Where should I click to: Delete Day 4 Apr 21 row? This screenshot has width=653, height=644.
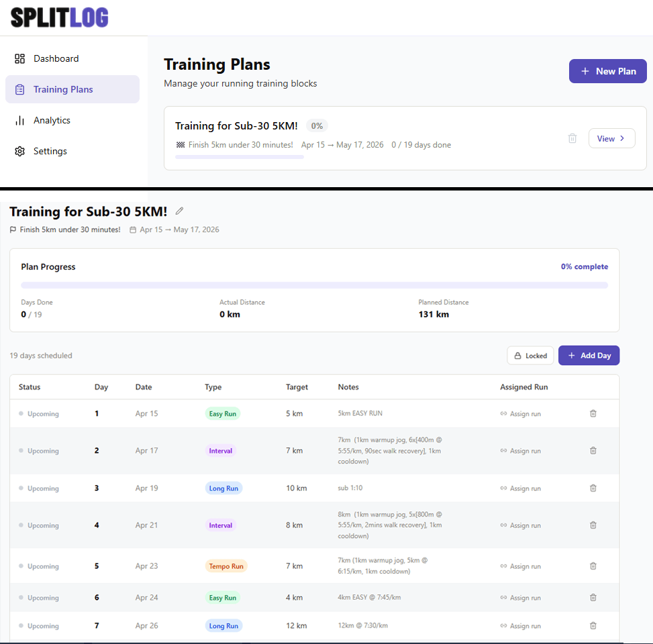(593, 525)
